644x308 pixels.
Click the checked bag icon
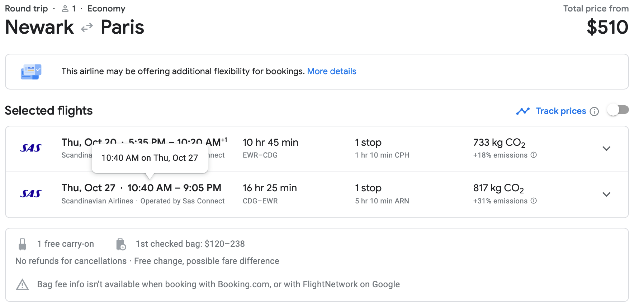[x=121, y=244]
